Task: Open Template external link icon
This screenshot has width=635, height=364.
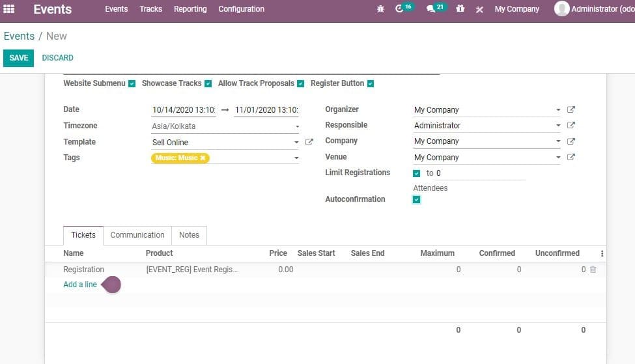Action: point(309,142)
